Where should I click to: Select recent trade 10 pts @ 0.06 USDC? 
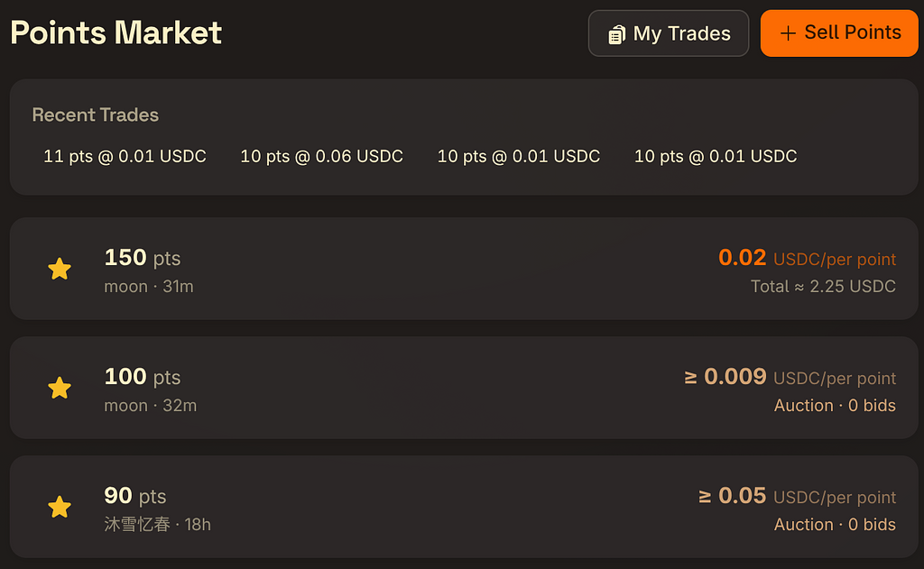[321, 156]
